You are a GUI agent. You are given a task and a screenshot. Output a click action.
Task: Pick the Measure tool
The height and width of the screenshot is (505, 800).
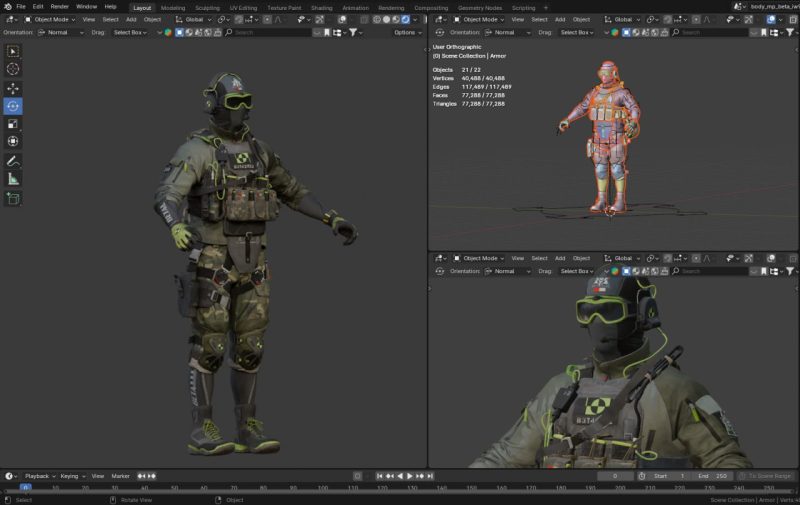click(13, 179)
